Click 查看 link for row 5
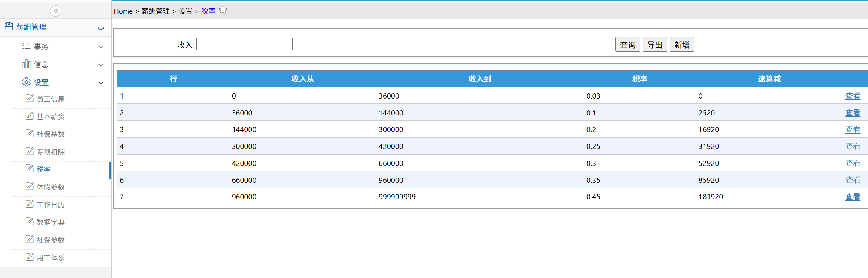The height and width of the screenshot is (278, 868). tap(853, 163)
